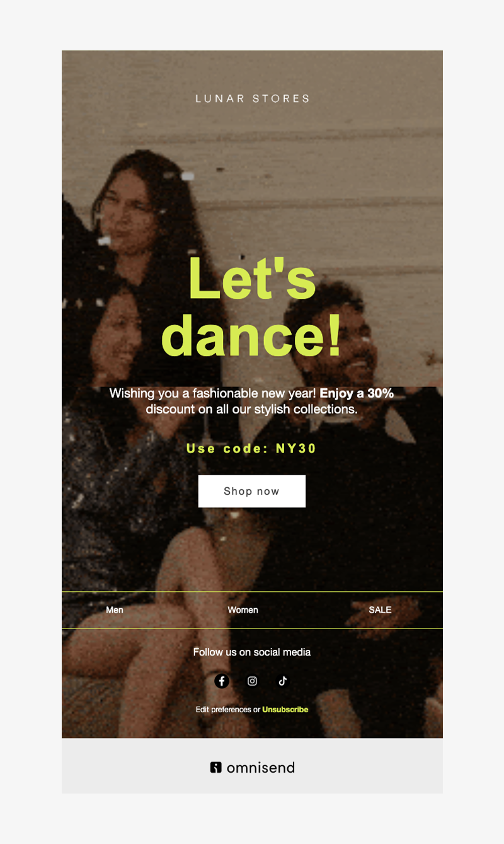Click the Follow us on social media heading
The width and height of the screenshot is (504, 844).
pyautogui.click(x=252, y=652)
